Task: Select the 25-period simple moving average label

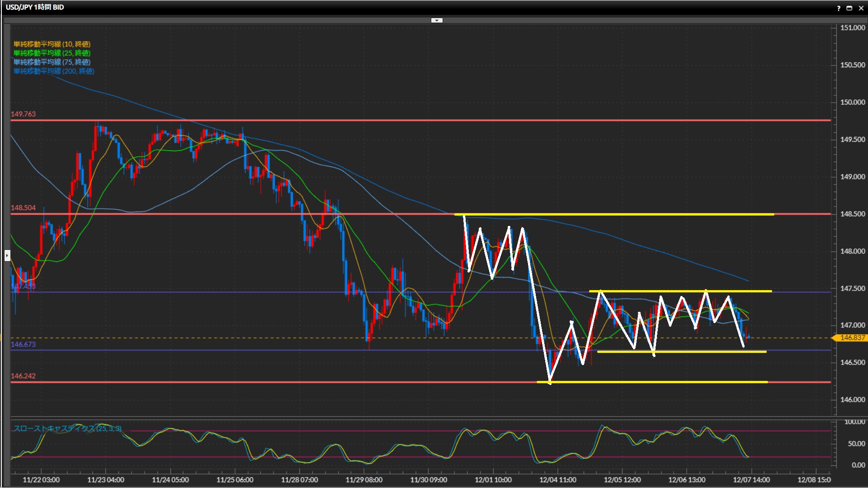Action: pyautogui.click(x=52, y=53)
